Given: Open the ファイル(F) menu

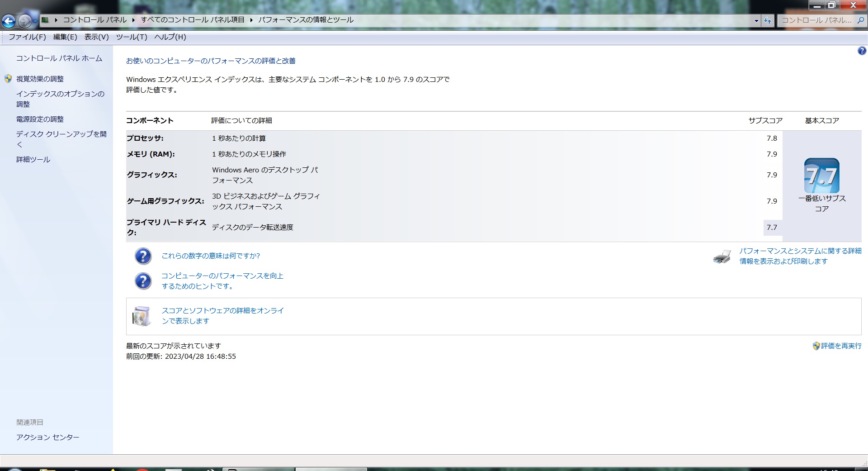Looking at the screenshot, I should coord(28,37).
